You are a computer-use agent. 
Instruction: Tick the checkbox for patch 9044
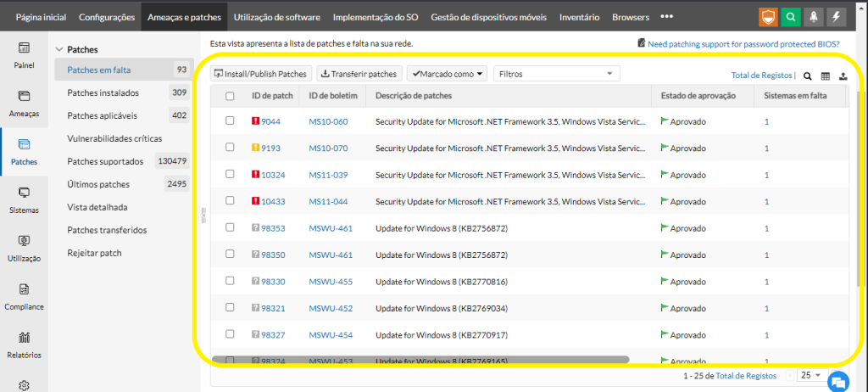tap(230, 121)
